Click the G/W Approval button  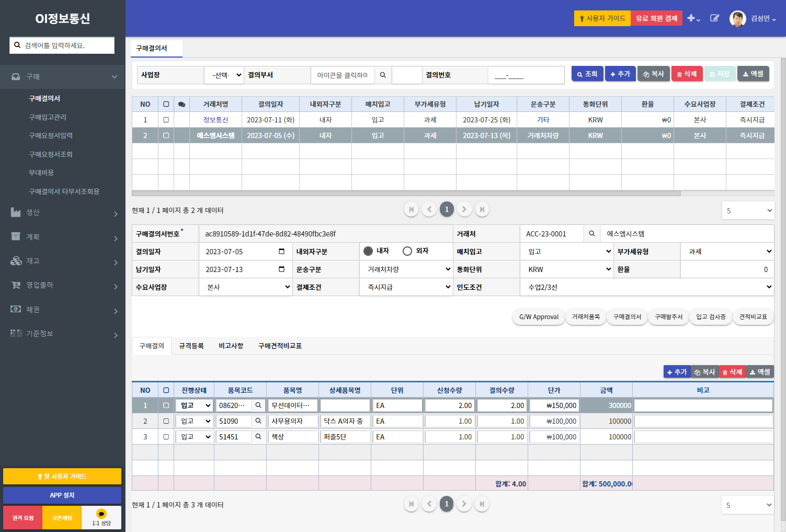pyautogui.click(x=539, y=317)
